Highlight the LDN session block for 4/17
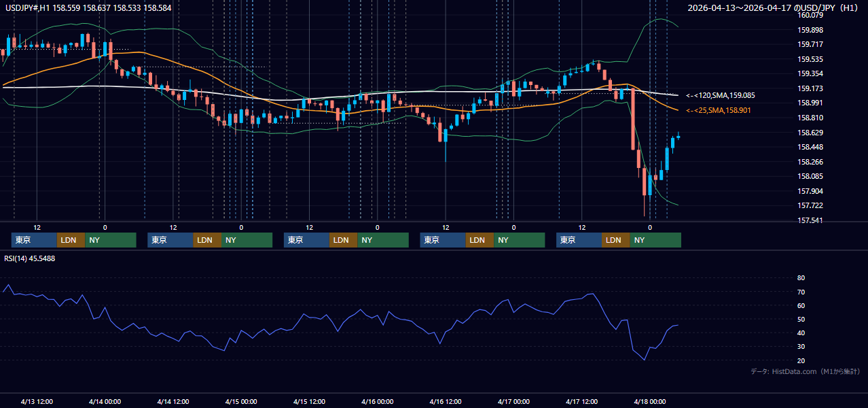Image resolution: width=868 pixels, height=408 pixels. pos(615,240)
